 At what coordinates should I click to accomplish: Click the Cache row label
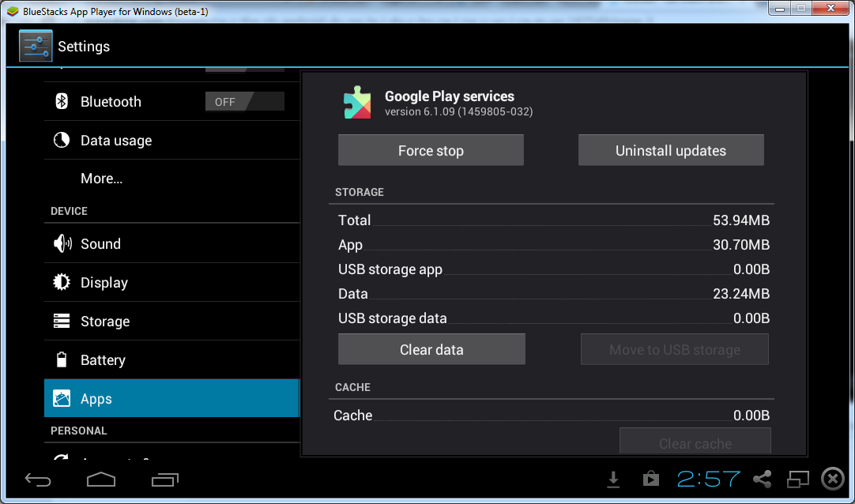pyautogui.click(x=352, y=416)
